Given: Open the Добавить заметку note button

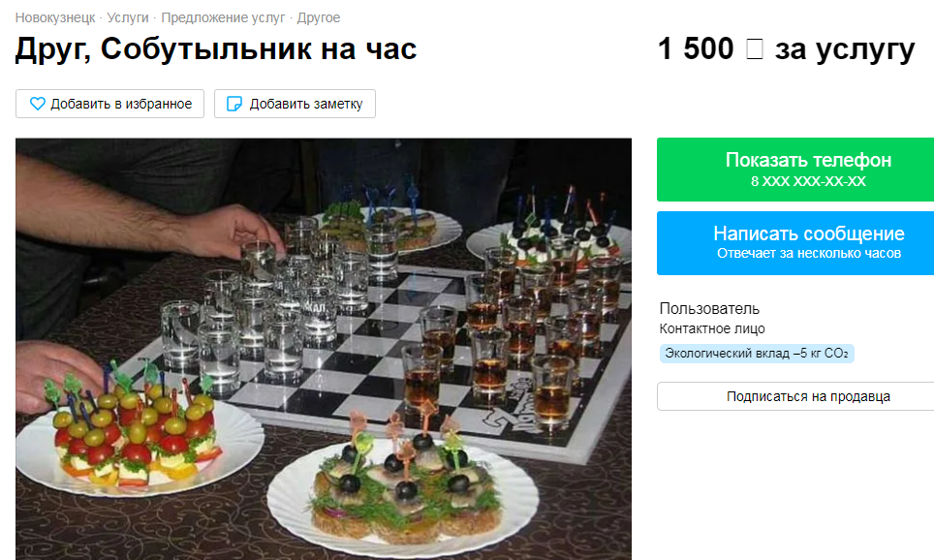Looking at the screenshot, I should [295, 104].
